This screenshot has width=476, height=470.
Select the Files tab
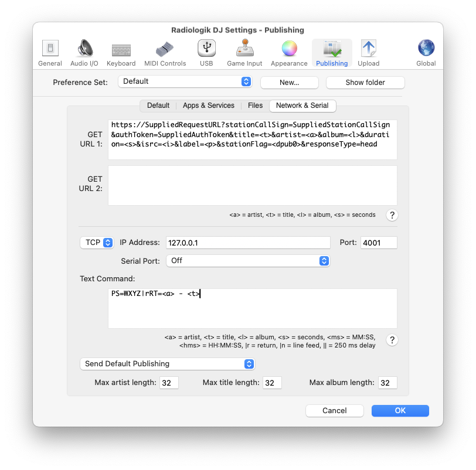255,106
